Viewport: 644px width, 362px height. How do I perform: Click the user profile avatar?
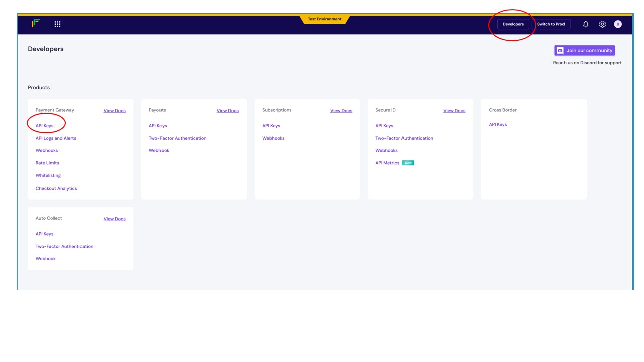[618, 24]
